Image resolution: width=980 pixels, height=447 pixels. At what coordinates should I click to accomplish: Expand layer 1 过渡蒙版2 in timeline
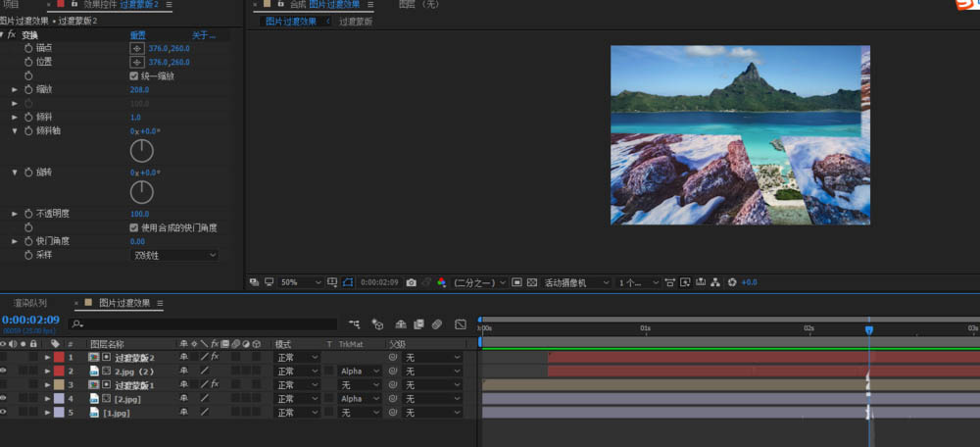click(46, 358)
